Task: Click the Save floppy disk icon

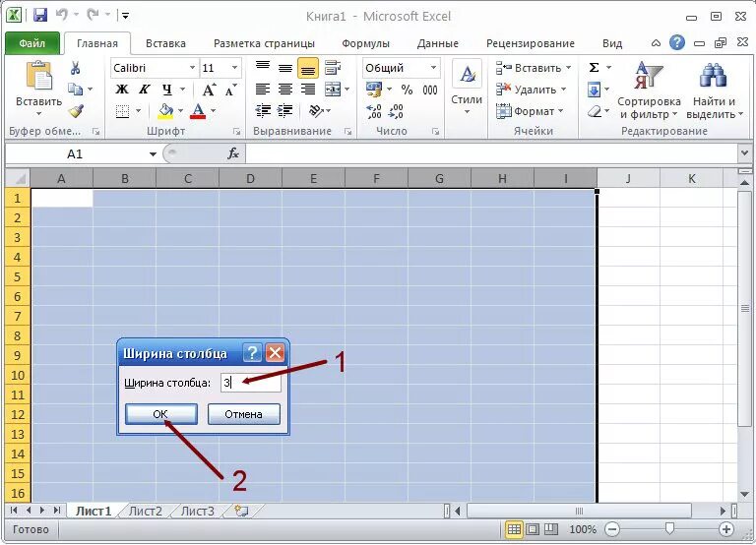Action: coord(40,16)
